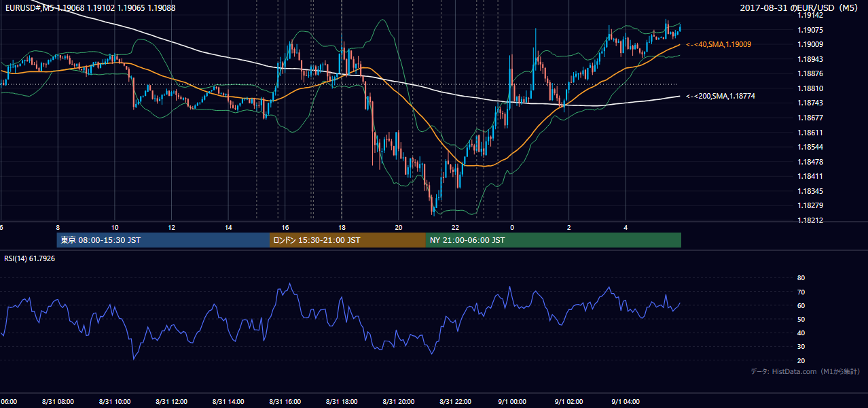The image size is (868, 408).
Task: Click RSI scale value 30
Action: pos(801,347)
